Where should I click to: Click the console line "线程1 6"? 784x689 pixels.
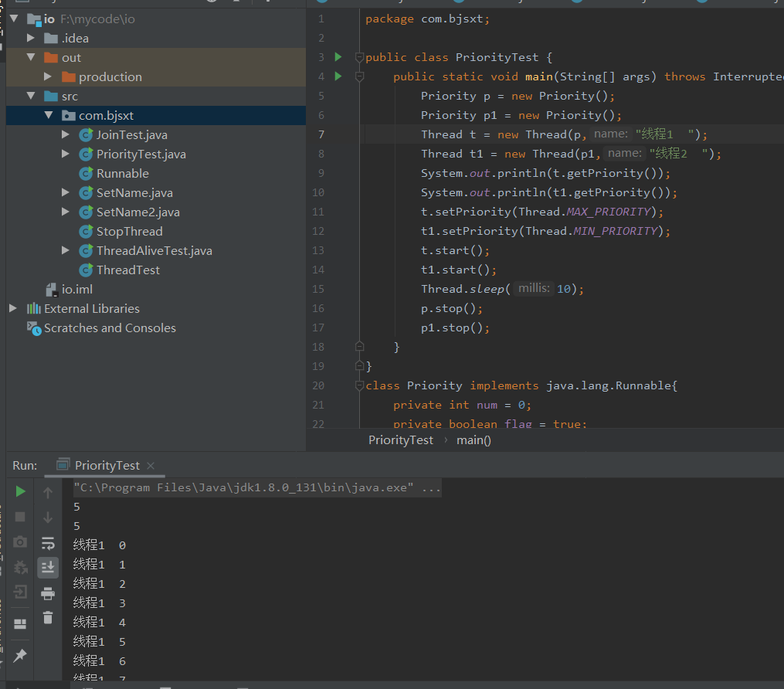coord(100,661)
